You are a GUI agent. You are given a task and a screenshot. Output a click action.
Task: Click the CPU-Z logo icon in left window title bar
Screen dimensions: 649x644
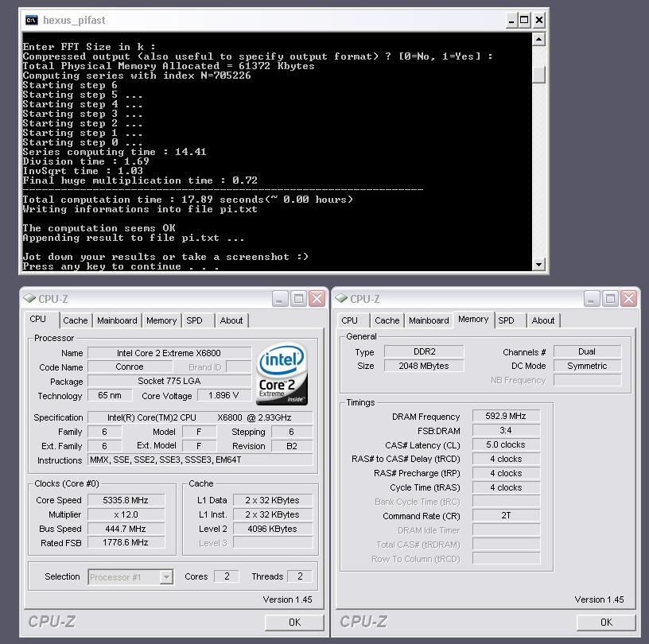[29, 298]
